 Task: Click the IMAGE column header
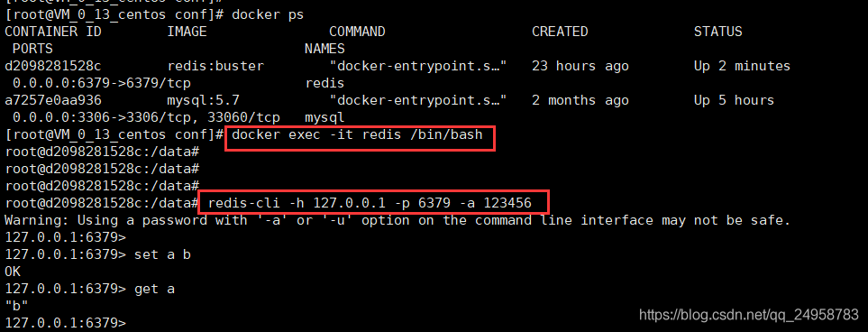187,32
